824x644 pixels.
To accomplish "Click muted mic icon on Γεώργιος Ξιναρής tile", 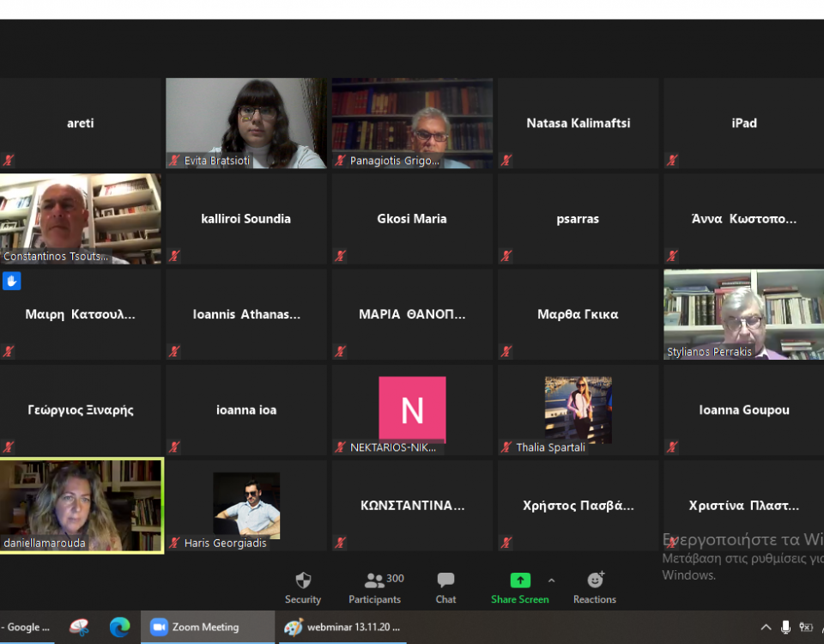I will (8, 447).
